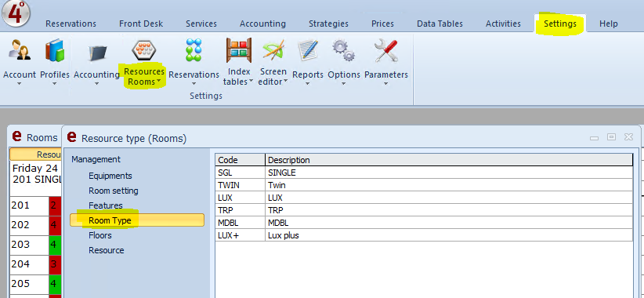Select Resource in the Management list
Image resolution: width=644 pixels, height=298 pixels.
(x=107, y=250)
